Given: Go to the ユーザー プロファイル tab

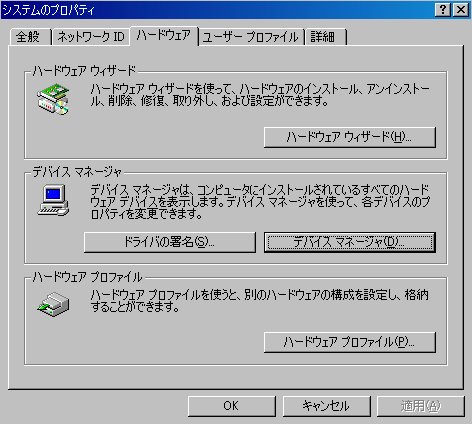Looking at the screenshot, I should pos(251,37).
